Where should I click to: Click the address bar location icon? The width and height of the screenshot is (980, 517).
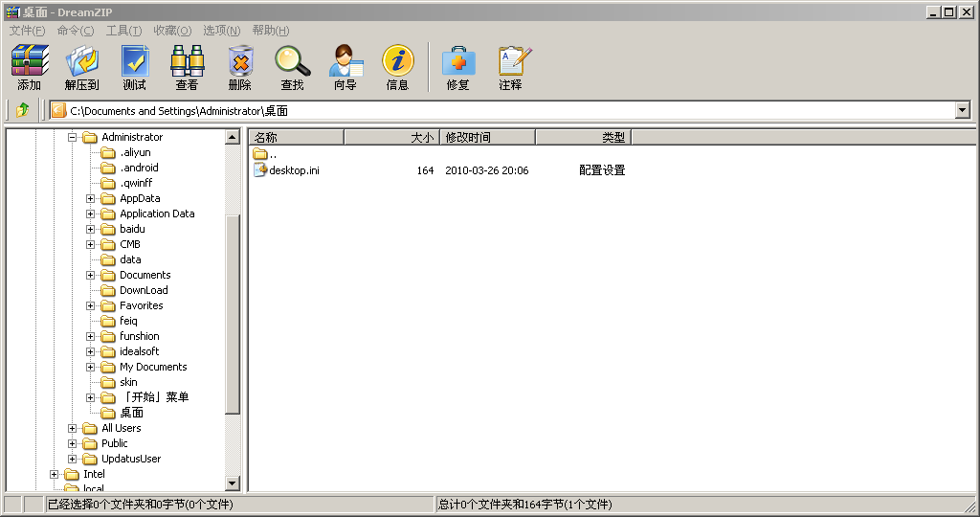point(58,111)
